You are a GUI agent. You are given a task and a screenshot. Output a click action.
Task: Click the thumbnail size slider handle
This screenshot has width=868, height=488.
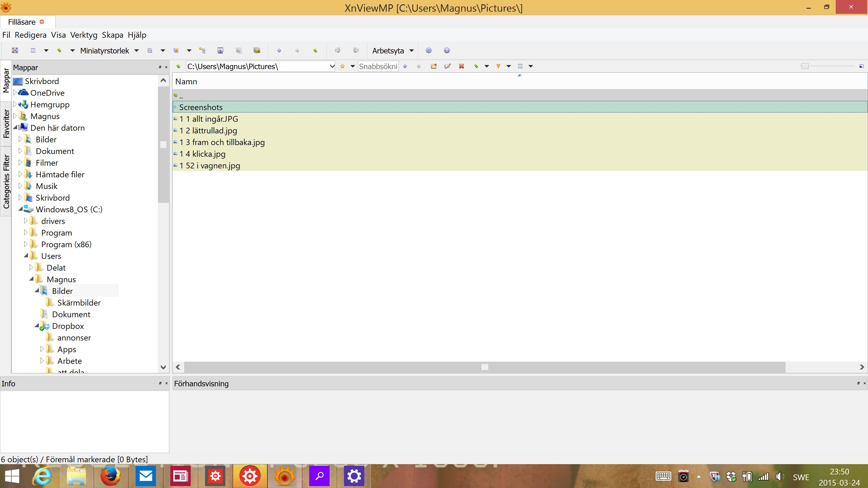(805, 66)
